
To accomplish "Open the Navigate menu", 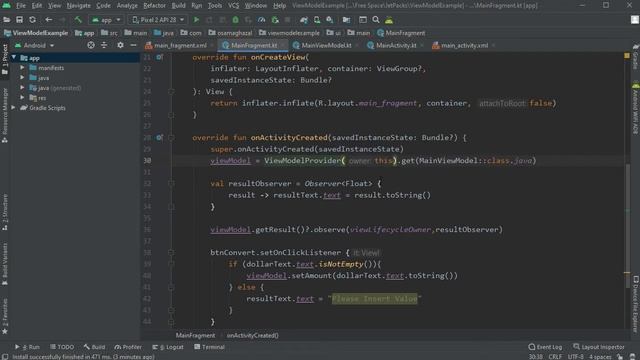I will 78,6.
